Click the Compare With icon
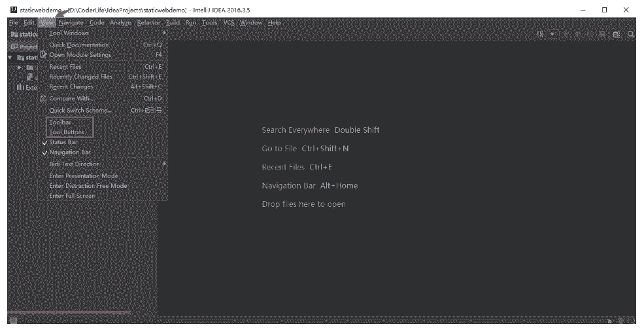The image size is (644, 330). tap(44, 99)
